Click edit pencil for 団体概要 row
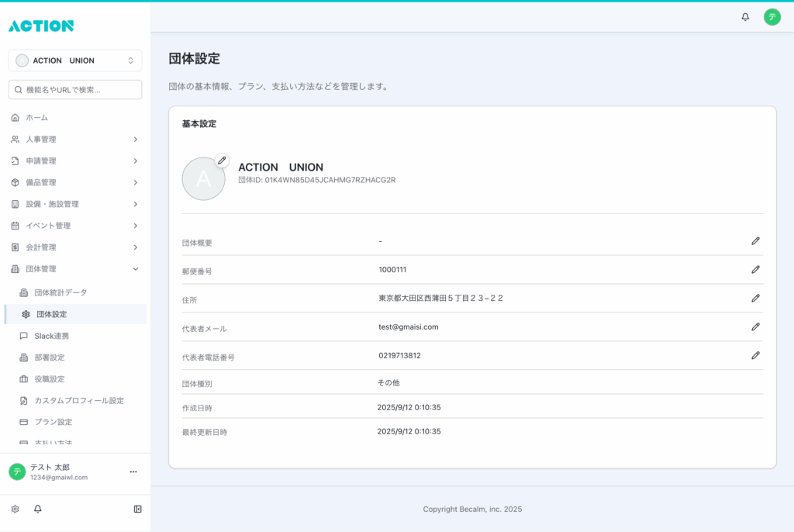 755,241
